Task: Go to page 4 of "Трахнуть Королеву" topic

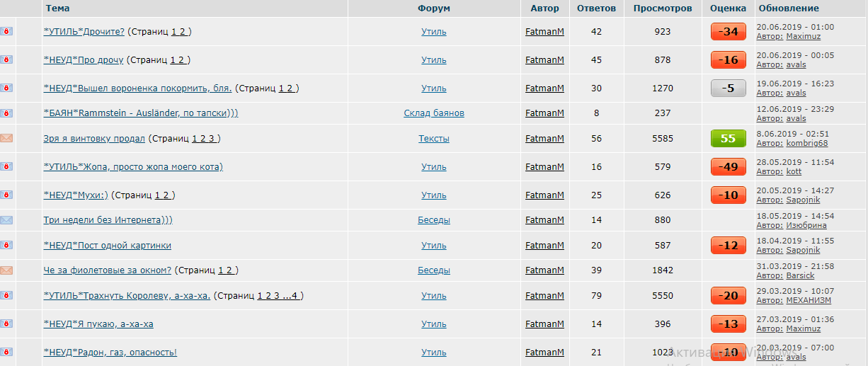Action: pos(295,296)
